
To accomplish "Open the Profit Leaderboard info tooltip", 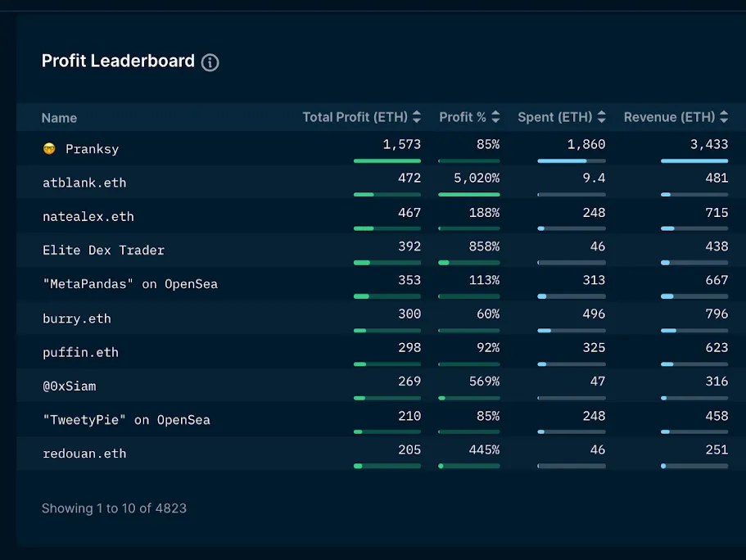I will tap(210, 62).
